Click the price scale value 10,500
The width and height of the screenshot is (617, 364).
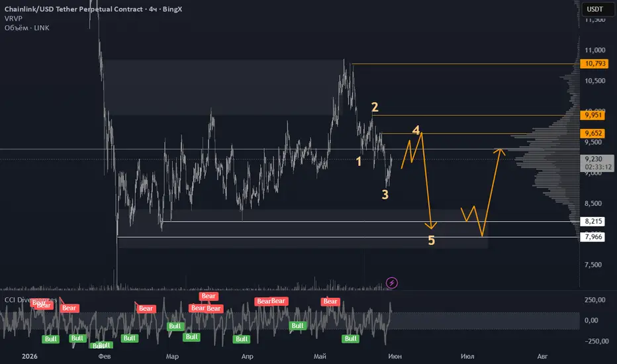click(x=595, y=81)
